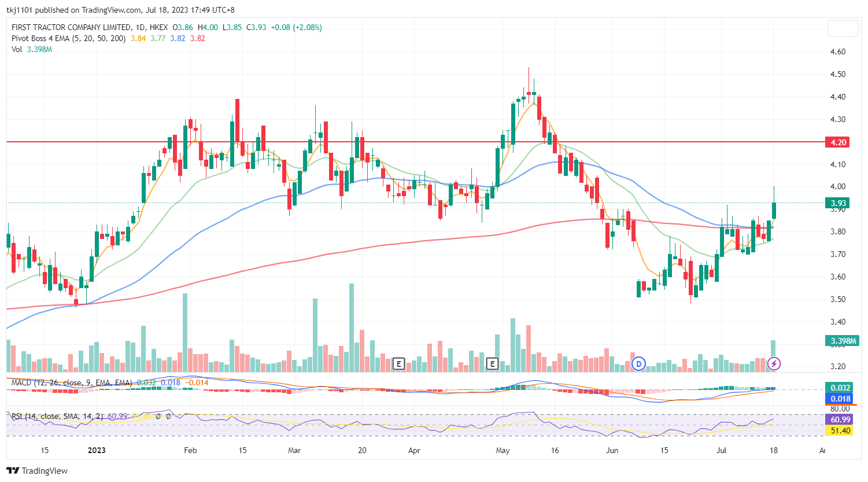This screenshot has height=482, width=868.
Task: Click the close price C3.93
Action: click(x=257, y=27)
